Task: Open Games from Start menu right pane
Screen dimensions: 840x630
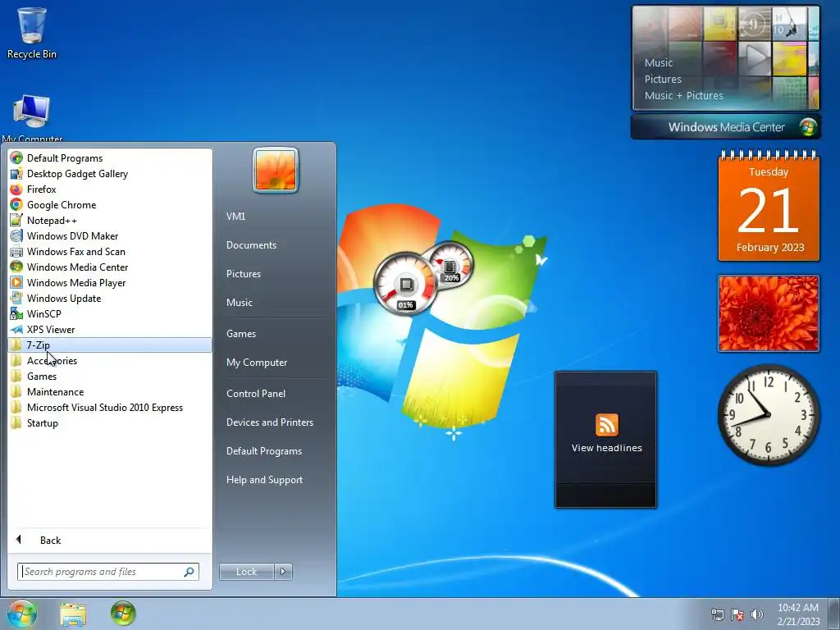Action: 241,334
